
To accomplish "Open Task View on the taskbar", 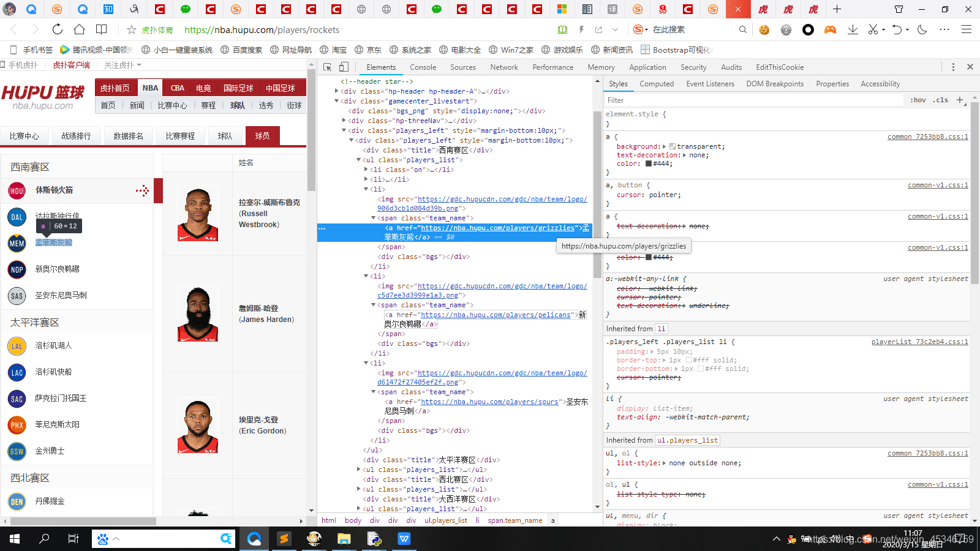I will (x=73, y=539).
